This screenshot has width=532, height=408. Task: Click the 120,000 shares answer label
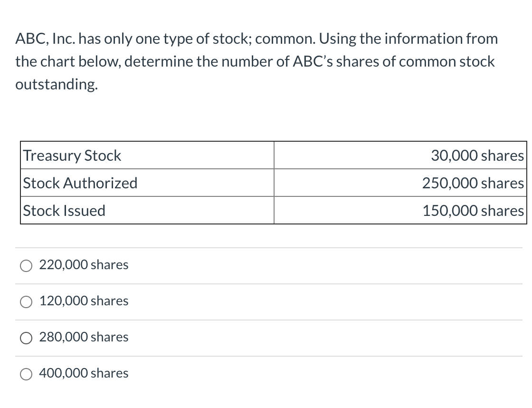coord(84,301)
